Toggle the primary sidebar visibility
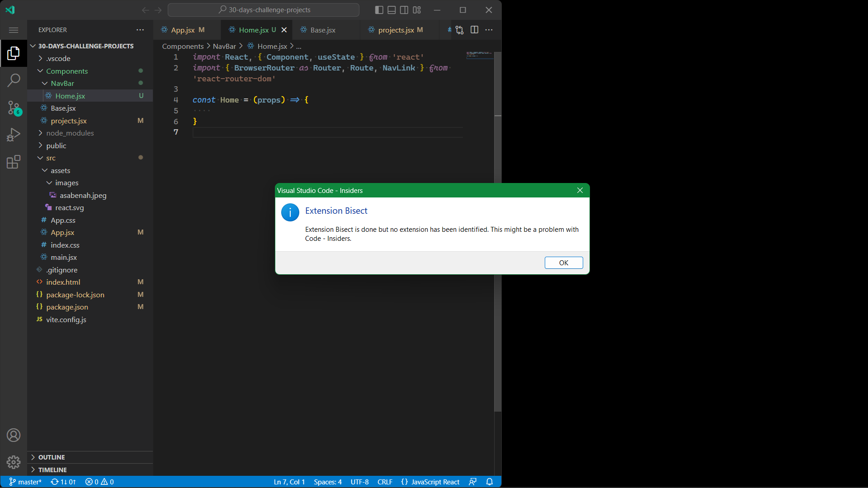 379,9
